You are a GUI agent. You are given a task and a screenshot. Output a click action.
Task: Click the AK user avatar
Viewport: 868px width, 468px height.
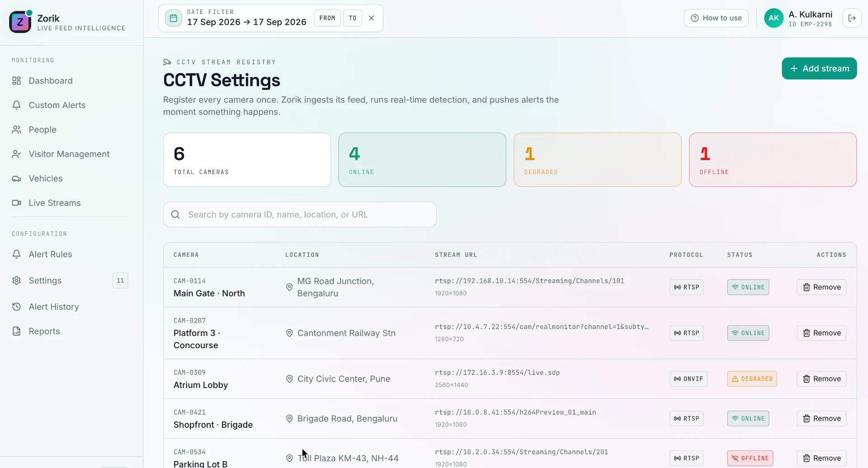[x=774, y=18]
